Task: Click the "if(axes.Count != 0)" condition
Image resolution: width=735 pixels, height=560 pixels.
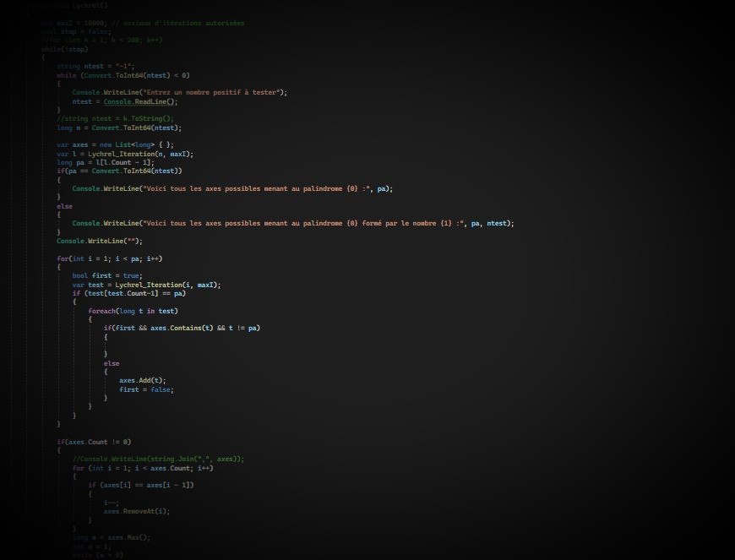Action: pos(94,442)
